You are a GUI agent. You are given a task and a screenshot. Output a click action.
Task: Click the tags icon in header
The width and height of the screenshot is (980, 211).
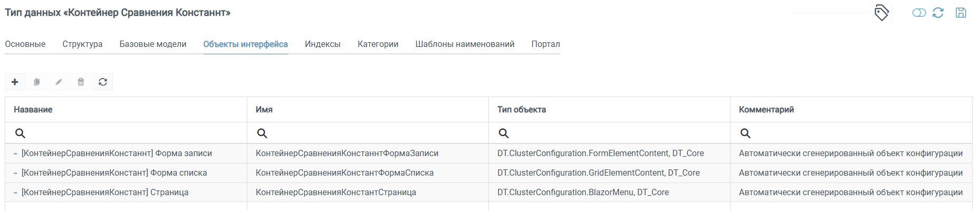coord(881,13)
